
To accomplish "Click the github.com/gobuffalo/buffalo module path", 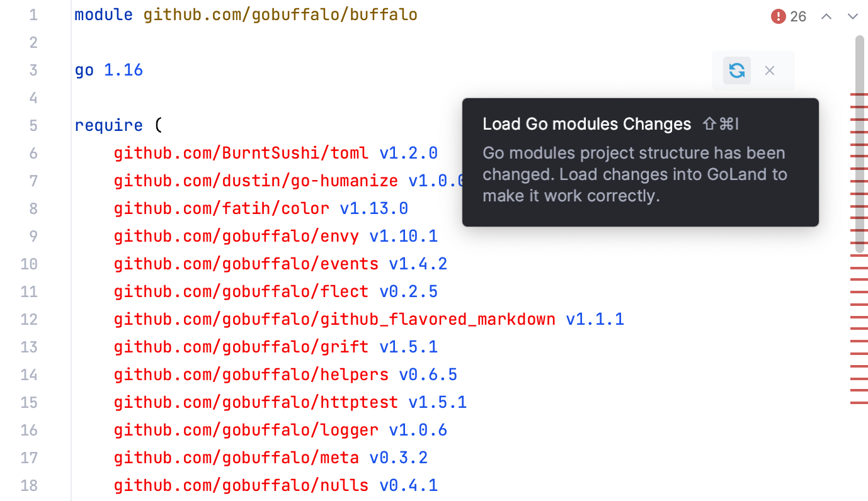I will click(x=280, y=14).
